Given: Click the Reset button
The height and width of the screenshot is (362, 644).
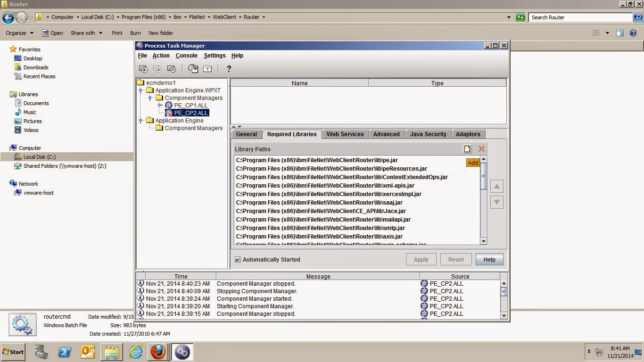Looking at the screenshot, I should pyautogui.click(x=455, y=259).
